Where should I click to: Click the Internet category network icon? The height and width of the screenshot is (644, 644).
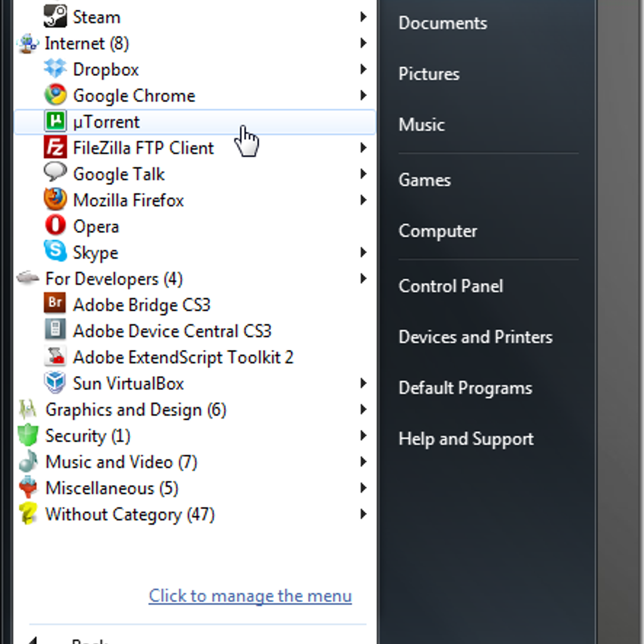click(28, 43)
